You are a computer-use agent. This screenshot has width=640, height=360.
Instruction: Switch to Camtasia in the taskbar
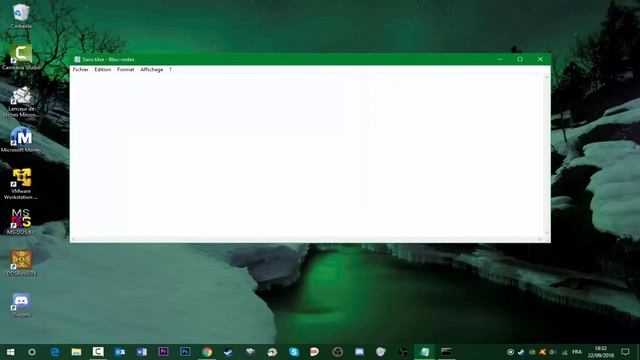98,352
